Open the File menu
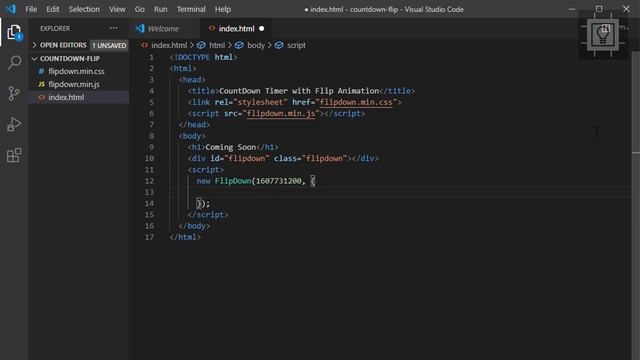 (31, 9)
